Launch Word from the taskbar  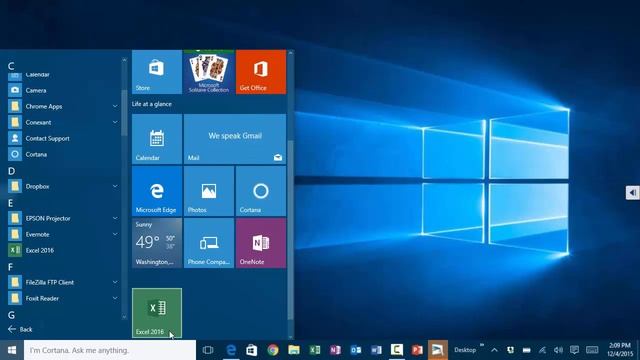tap(376, 350)
